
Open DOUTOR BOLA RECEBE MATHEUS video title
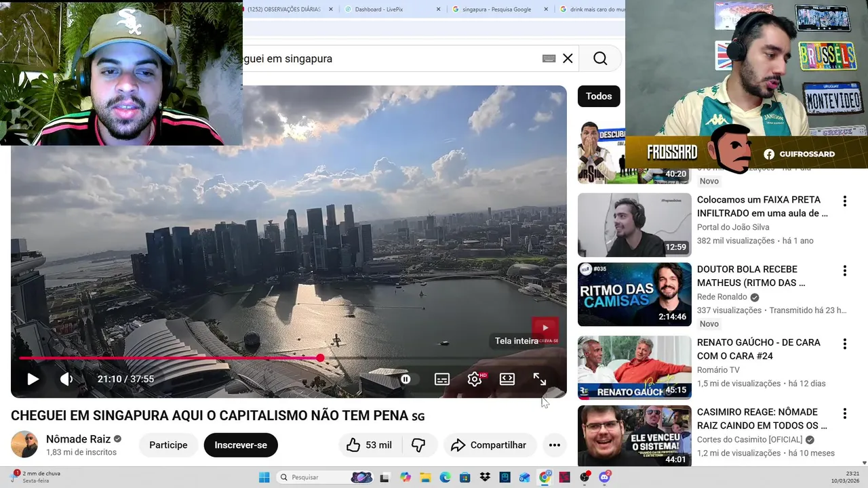(x=751, y=276)
